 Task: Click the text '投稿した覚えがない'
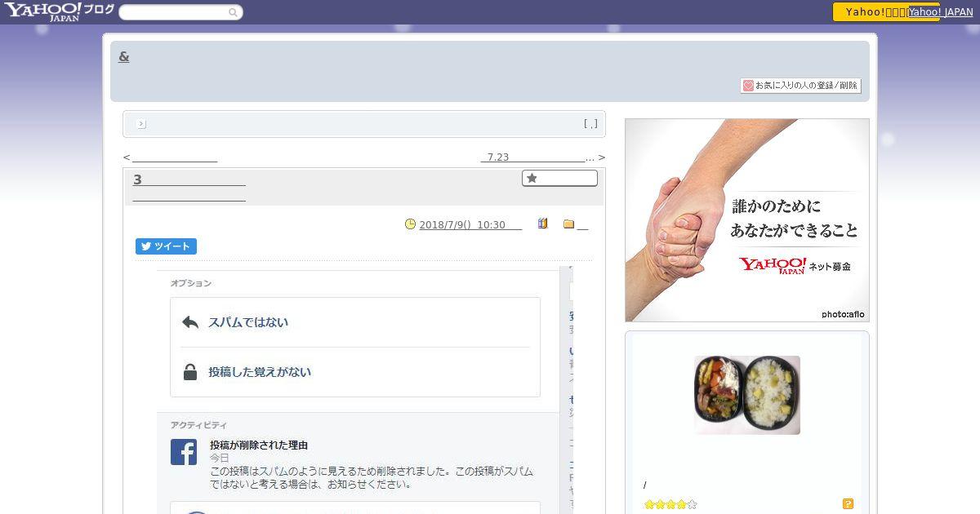[260, 372]
